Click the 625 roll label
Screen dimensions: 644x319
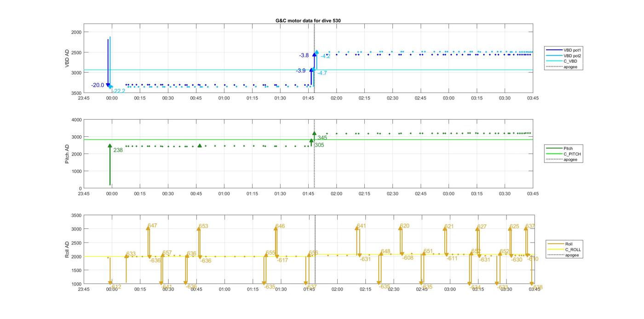514,226
